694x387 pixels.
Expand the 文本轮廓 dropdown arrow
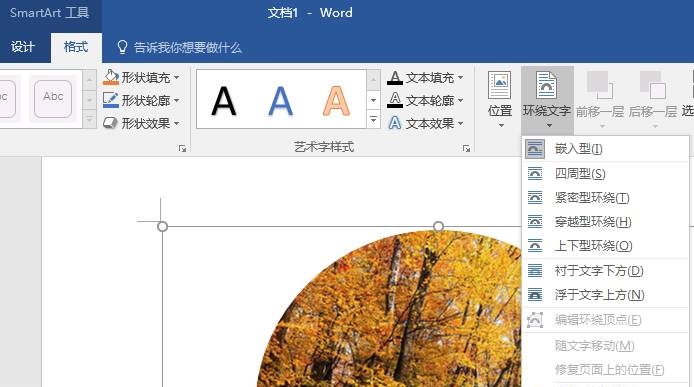[460, 101]
